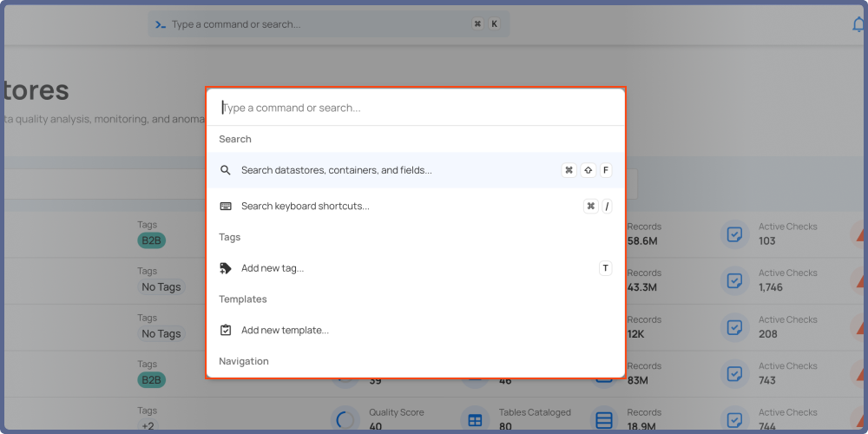868x434 pixels.
Task: Click the Records value 58.6M
Action: (642, 240)
